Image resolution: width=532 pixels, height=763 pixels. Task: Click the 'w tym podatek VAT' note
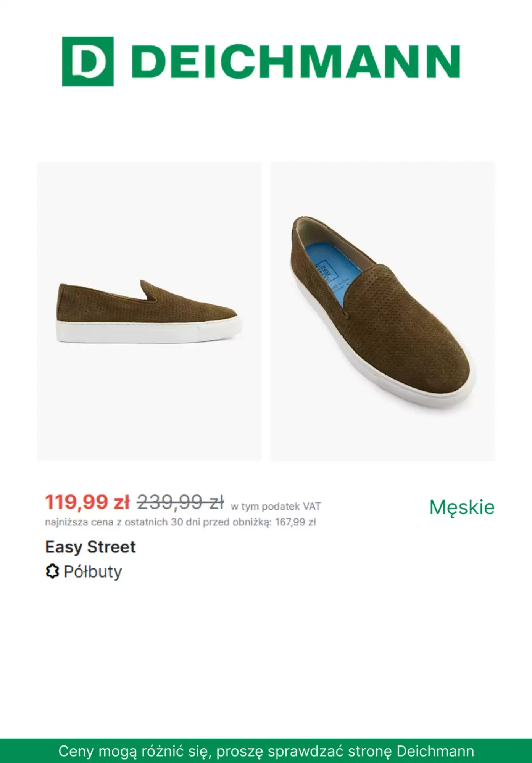click(276, 506)
